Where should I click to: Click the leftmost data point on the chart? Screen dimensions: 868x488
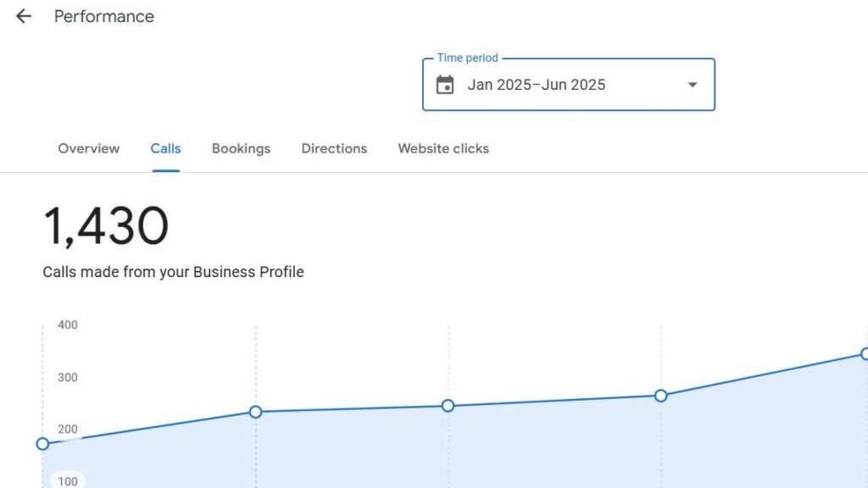pyautogui.click(x=42, y=444)
